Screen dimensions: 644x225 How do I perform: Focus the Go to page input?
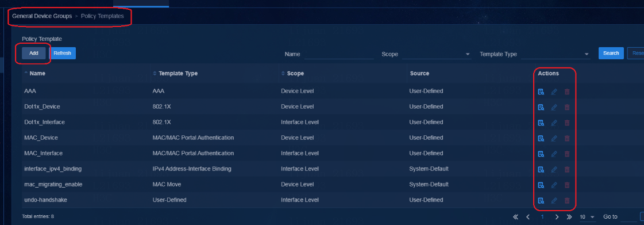click(628, 217)
